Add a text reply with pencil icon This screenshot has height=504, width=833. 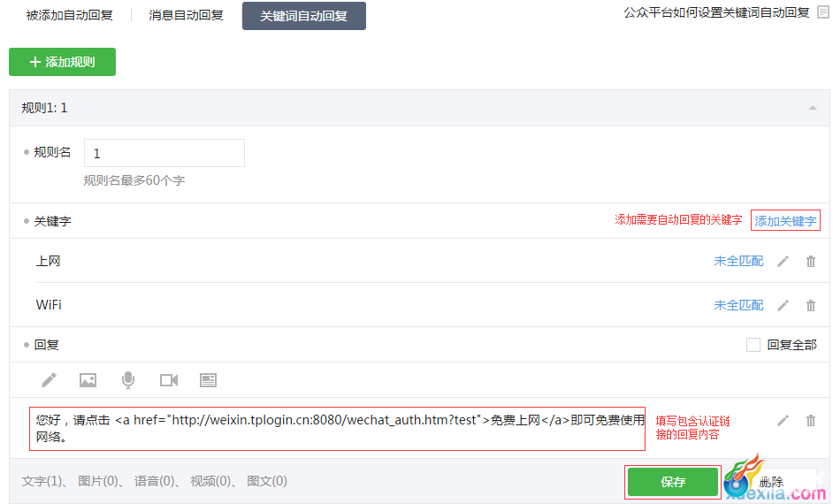[x=49, y=379]
